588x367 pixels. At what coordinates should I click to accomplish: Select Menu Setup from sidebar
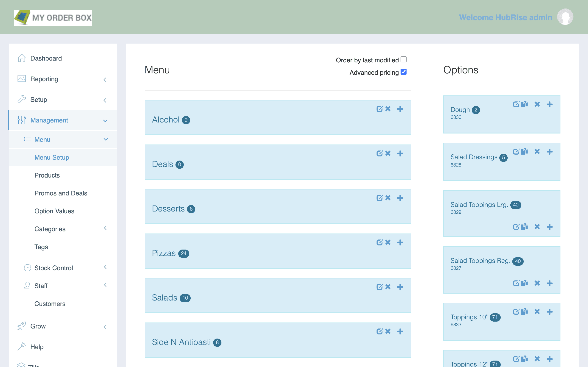pos(52,157)
